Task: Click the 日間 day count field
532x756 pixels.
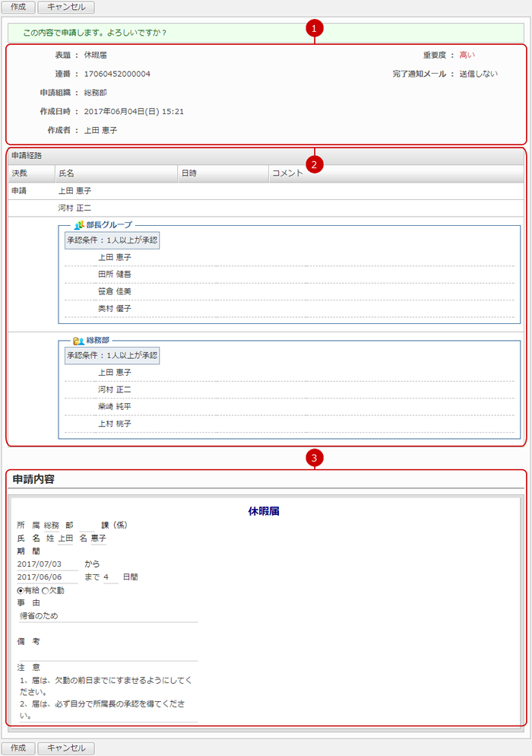Action: (110, 577)
